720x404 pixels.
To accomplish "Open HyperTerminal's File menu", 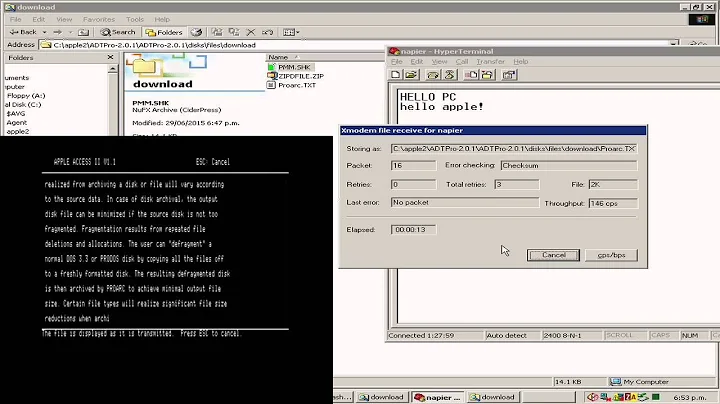I will click(x=397, y=62).
